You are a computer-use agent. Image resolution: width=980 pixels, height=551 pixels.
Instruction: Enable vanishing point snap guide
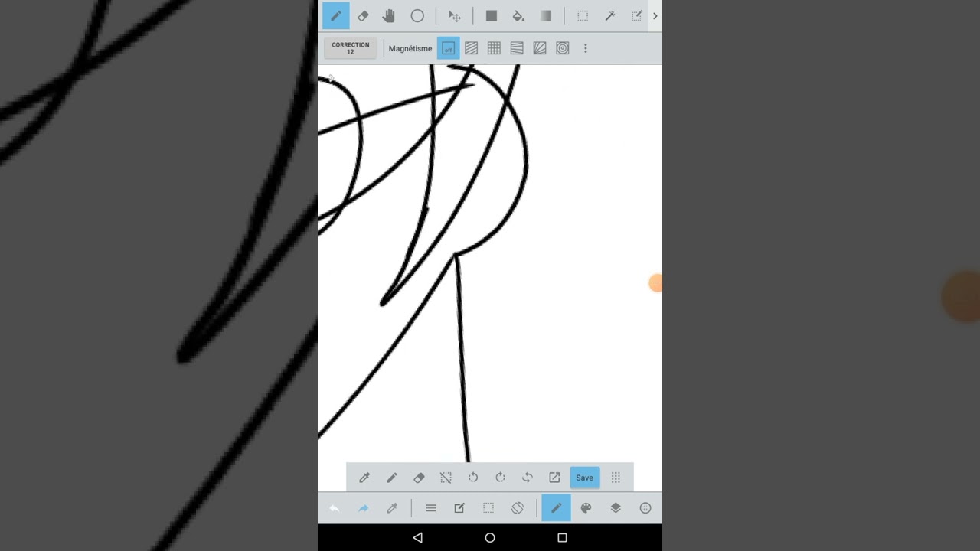pos(517,48)
